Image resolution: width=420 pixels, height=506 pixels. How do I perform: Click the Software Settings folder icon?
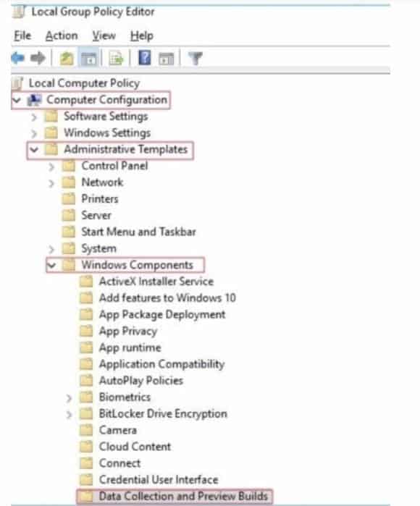click(x=51, y=116)
